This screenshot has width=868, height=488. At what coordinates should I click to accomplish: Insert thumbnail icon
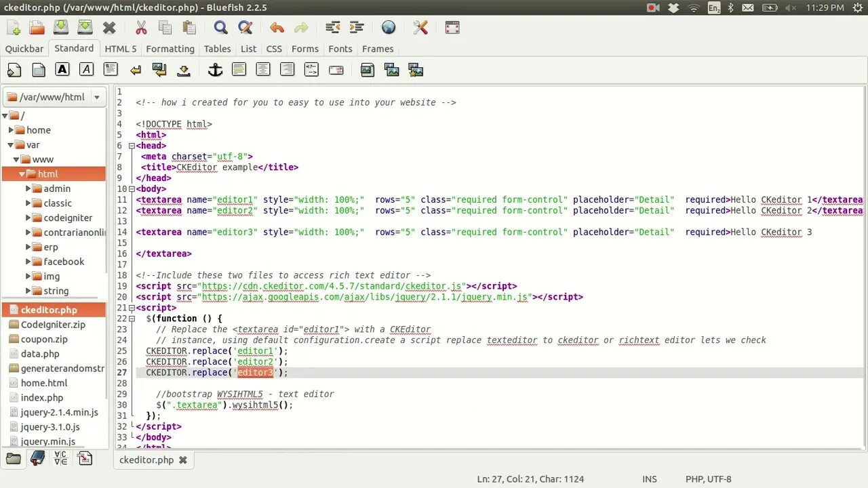point(391,69)
